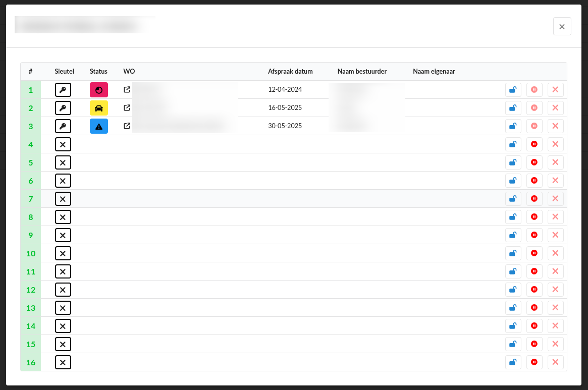The width and height of the screenshot is (588, 390).
Task: Click the empty key X box in row 12
Action: pos(63,290)
